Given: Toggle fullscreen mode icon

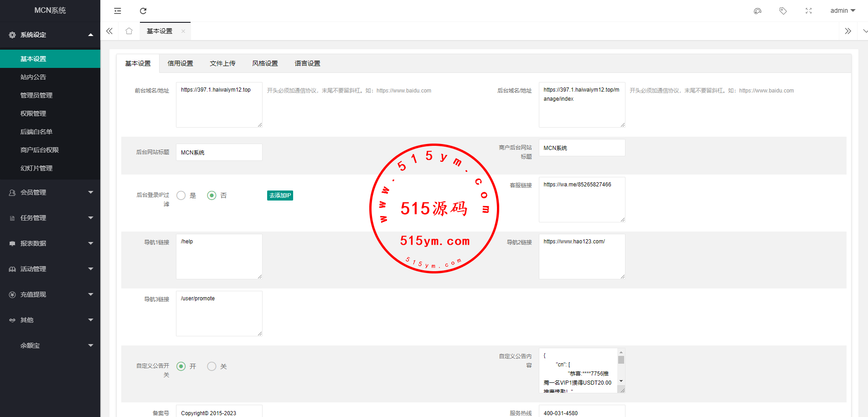Looking at the screenshot, I should click(x=809, y=11).
